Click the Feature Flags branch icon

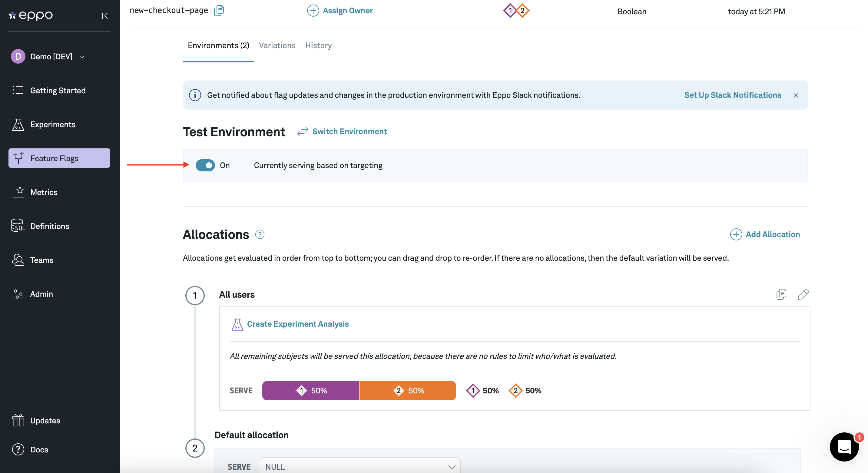pos(18,158)
